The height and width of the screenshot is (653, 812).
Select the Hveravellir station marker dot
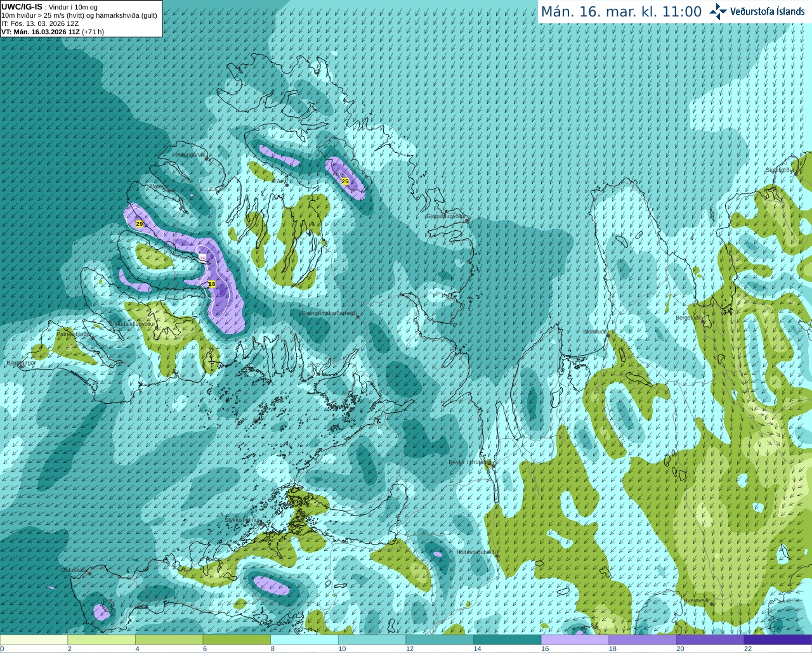tap(712, 604)
